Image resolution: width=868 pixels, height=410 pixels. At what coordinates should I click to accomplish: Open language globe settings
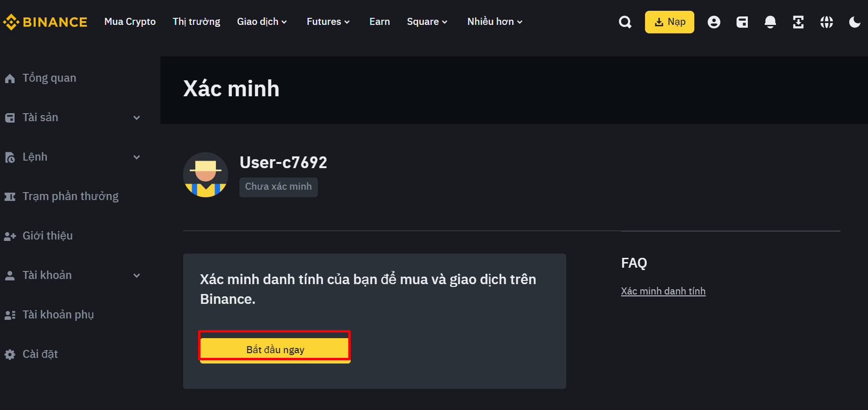coord(826,22)
